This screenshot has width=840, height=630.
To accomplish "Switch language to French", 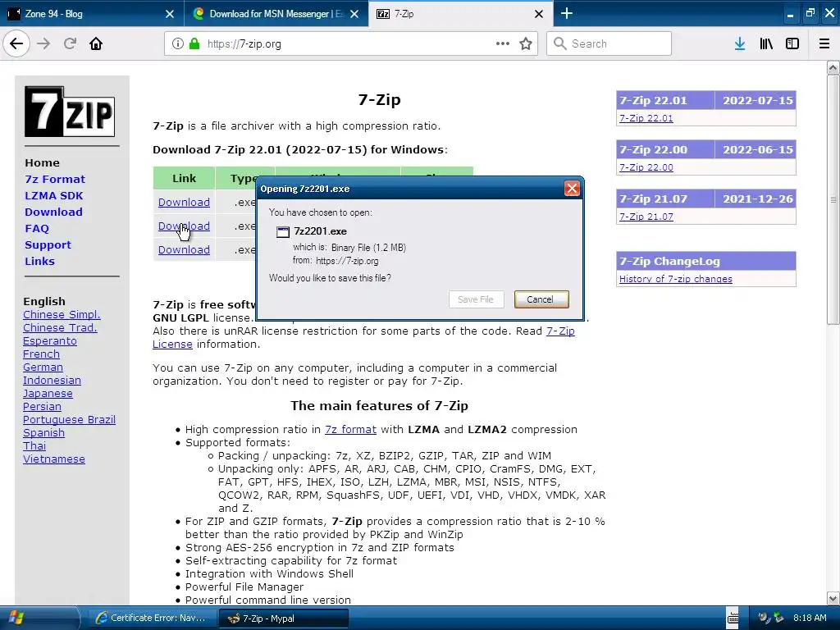I will 41,354.
